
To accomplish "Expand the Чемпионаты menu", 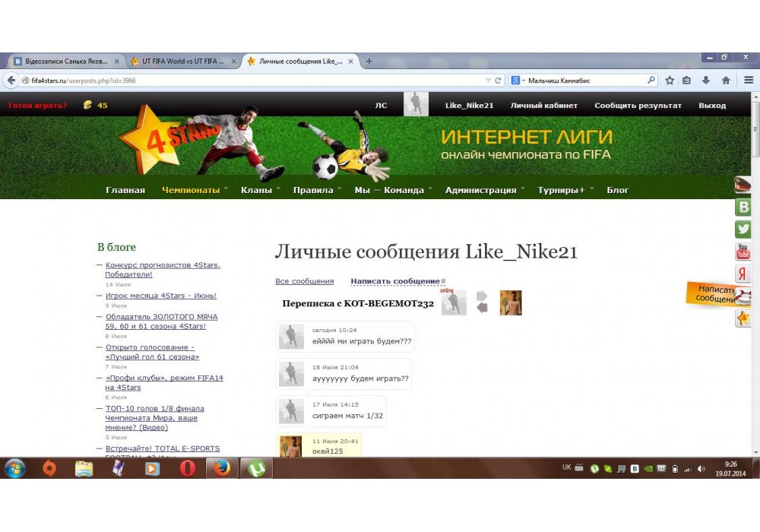I will (191, 190).
